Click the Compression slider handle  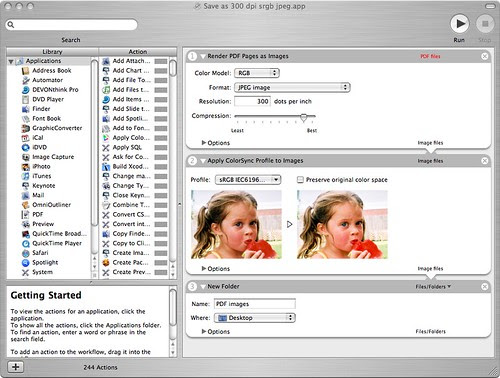303,117
